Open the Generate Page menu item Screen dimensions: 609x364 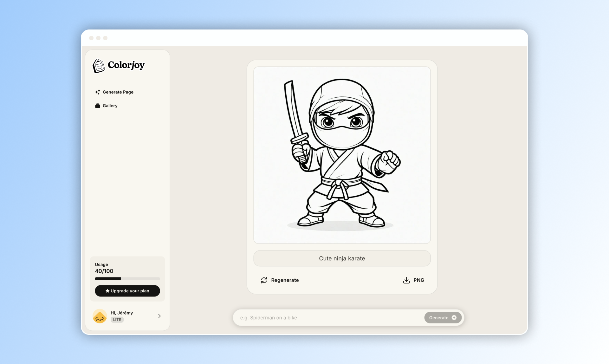[x=118, y=92]
